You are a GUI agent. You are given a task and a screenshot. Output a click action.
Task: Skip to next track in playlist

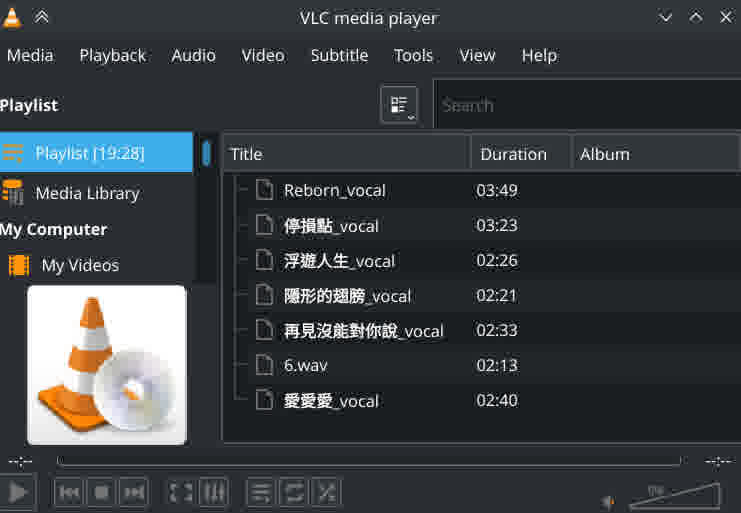(134, 493)
